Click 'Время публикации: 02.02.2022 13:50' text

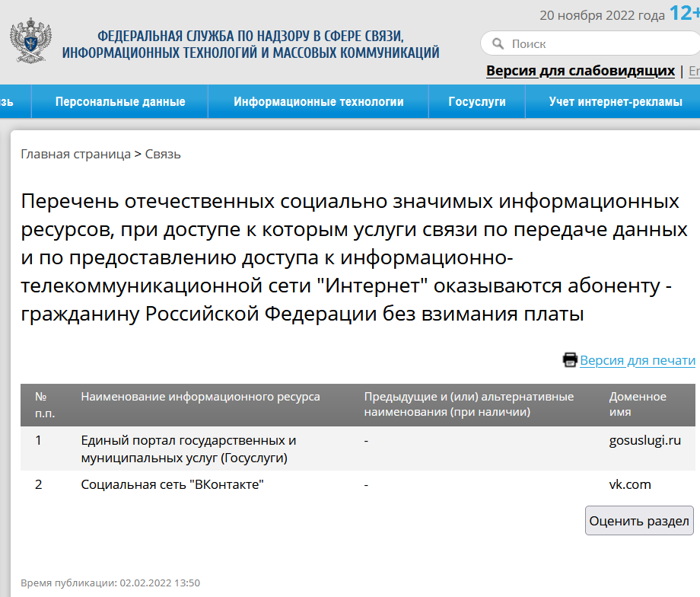(110, 583)
